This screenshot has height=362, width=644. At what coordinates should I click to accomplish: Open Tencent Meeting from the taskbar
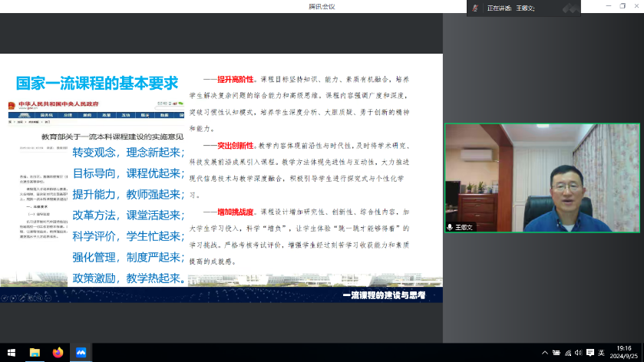81,353
